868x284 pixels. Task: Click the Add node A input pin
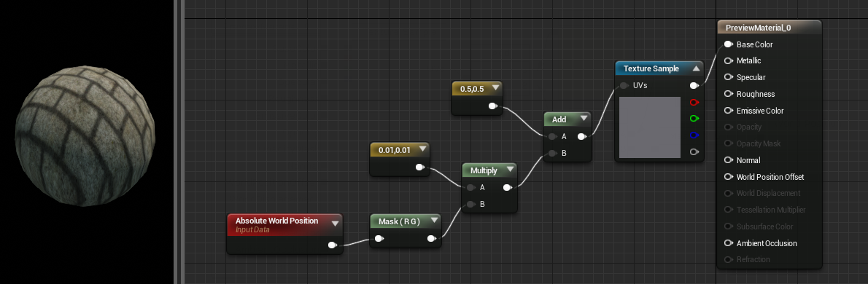point(552,136)
